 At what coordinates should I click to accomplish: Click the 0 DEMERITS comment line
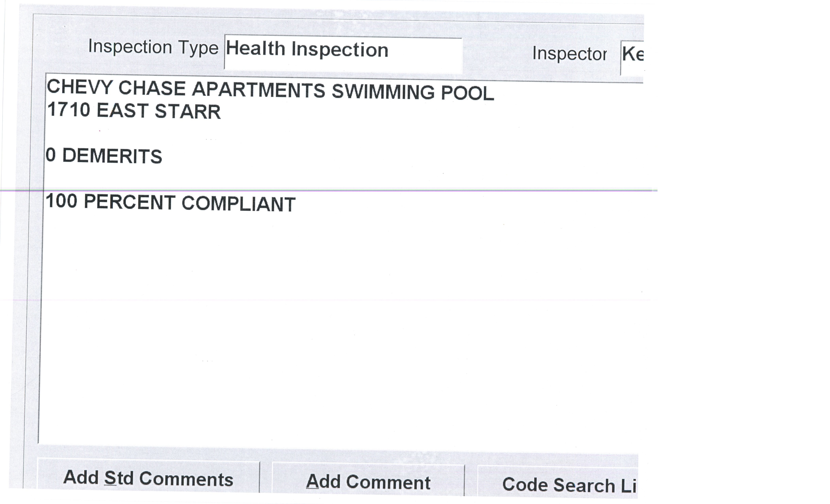click(104, 156)
